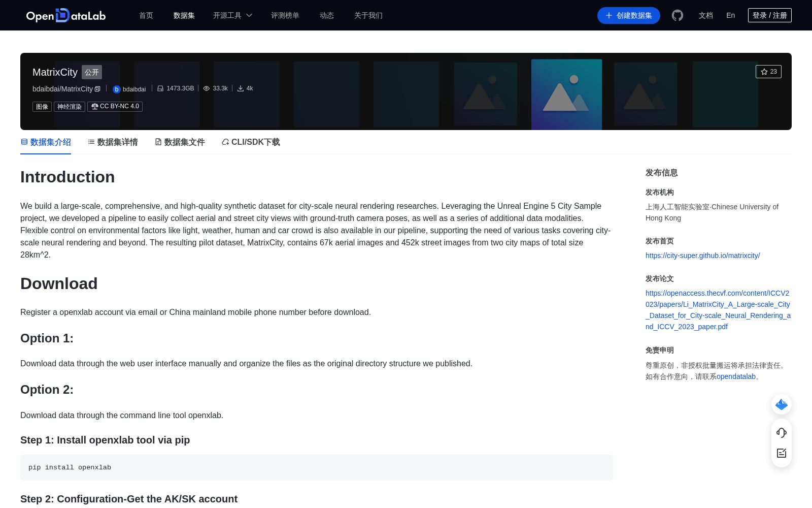Open the OpenDataLab logo homepage
Image resolution: width=812 pixels, height=508 pixels.
pyautogui.click(x=66, y=15)
